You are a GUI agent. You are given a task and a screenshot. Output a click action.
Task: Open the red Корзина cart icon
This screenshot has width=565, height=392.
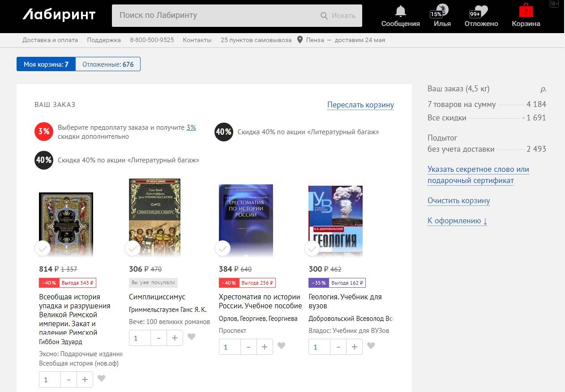click(526, 11)
